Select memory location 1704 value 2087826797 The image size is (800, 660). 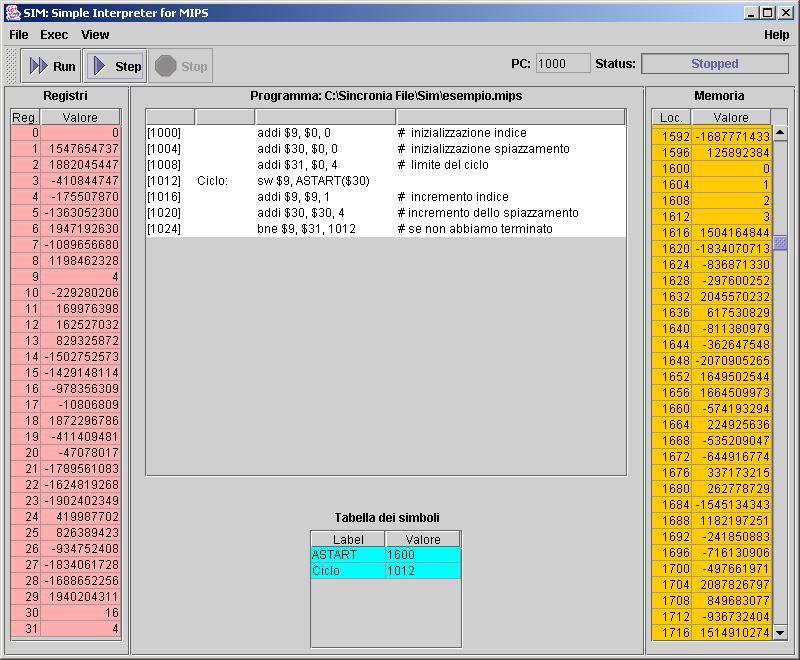[x=731, y=585]
